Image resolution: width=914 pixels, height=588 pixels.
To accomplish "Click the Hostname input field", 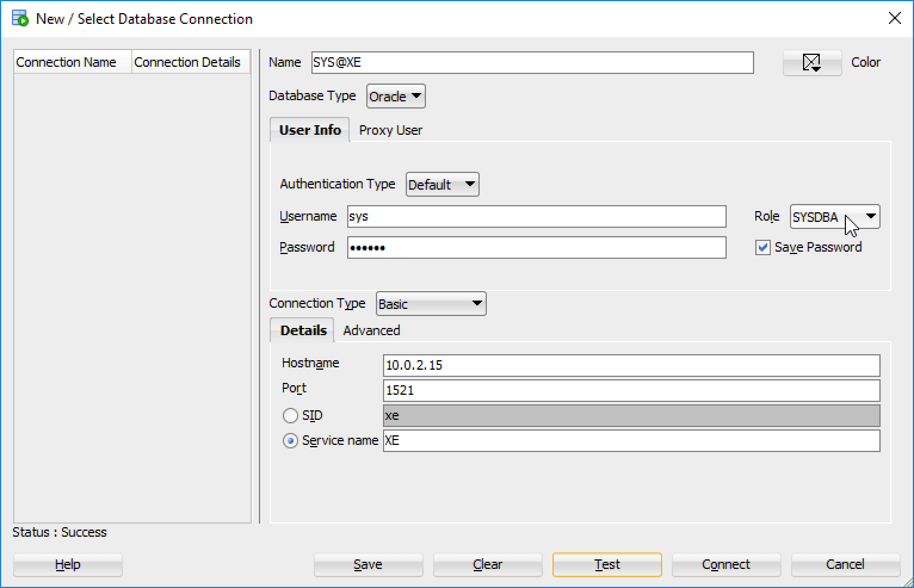I will click(631, 365).
